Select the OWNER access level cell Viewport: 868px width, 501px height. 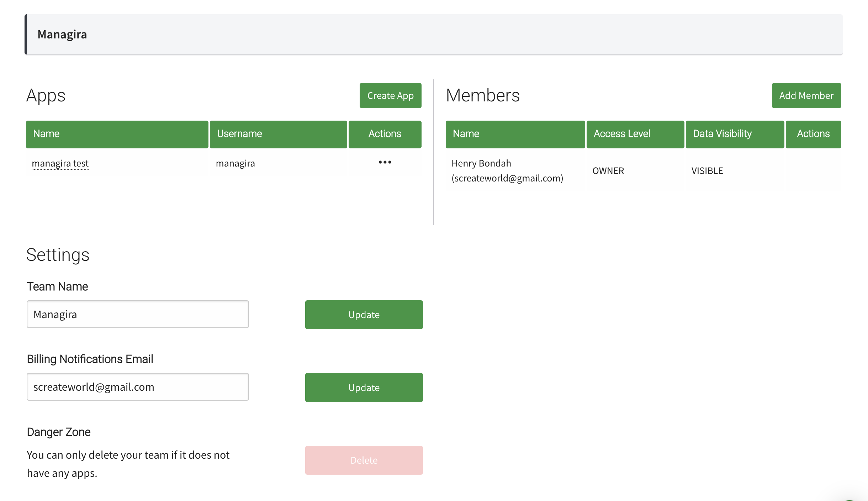(635, 171)
